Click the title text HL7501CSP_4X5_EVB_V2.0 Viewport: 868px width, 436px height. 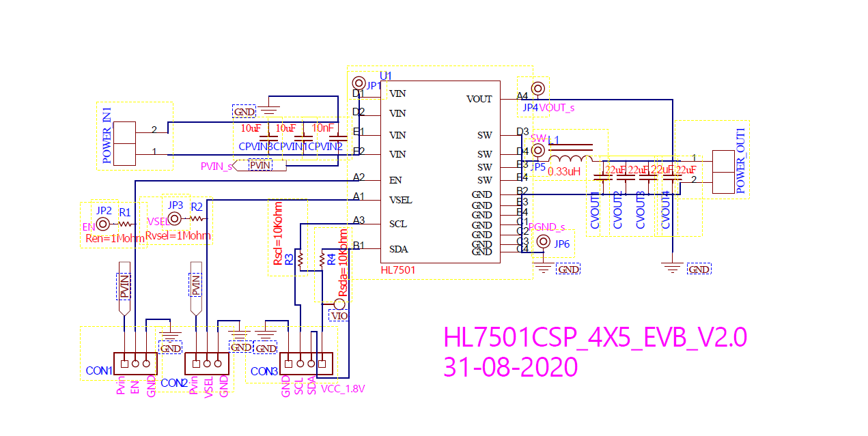coord(596,337)
